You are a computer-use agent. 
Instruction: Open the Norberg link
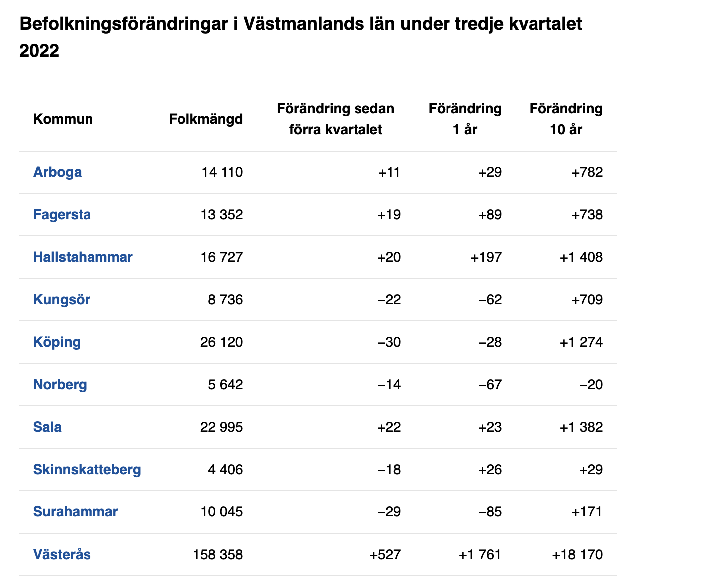tap(60, 385)
